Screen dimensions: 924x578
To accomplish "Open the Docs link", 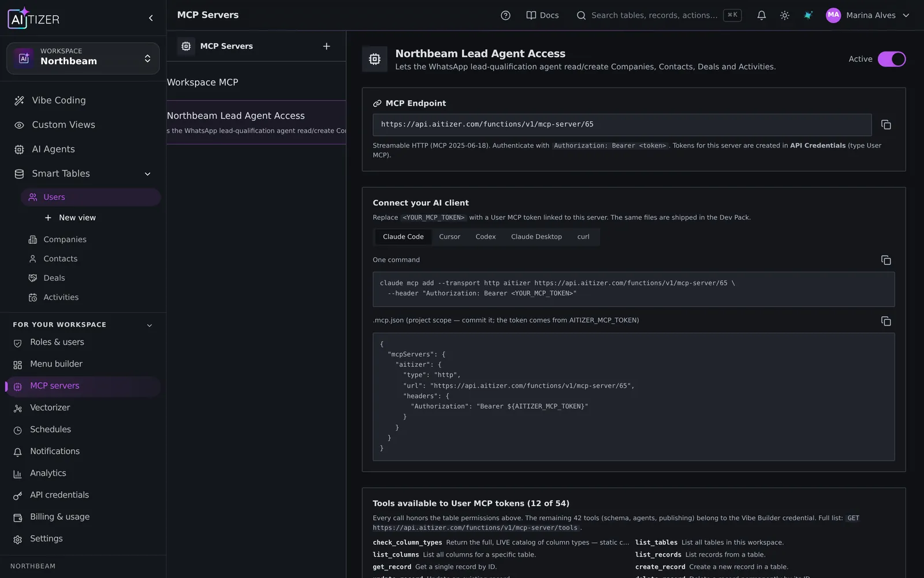I will click(542, 16).
